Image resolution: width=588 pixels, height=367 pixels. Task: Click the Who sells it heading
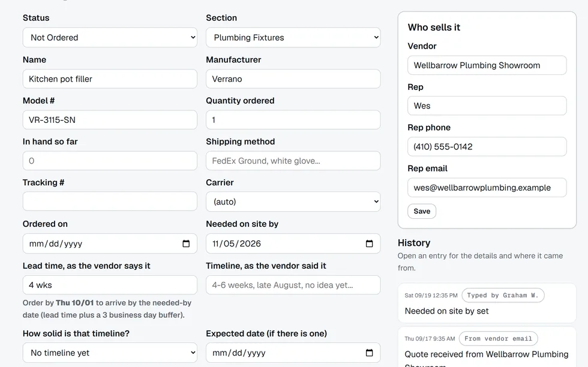click(x=434, y=28)
